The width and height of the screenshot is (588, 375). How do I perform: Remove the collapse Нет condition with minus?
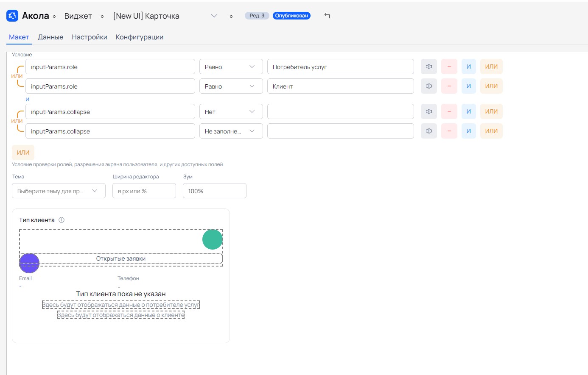pos(449,111)
